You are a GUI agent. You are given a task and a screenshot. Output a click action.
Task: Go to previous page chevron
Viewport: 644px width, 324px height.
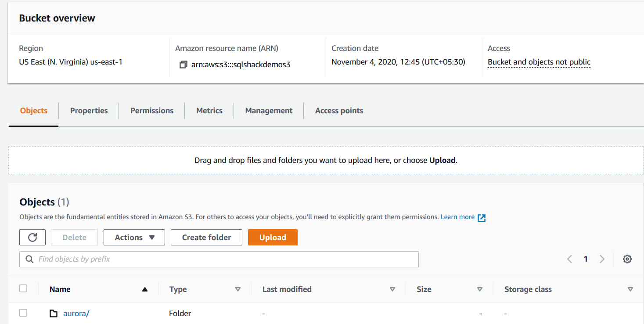[x=570, y=259]
